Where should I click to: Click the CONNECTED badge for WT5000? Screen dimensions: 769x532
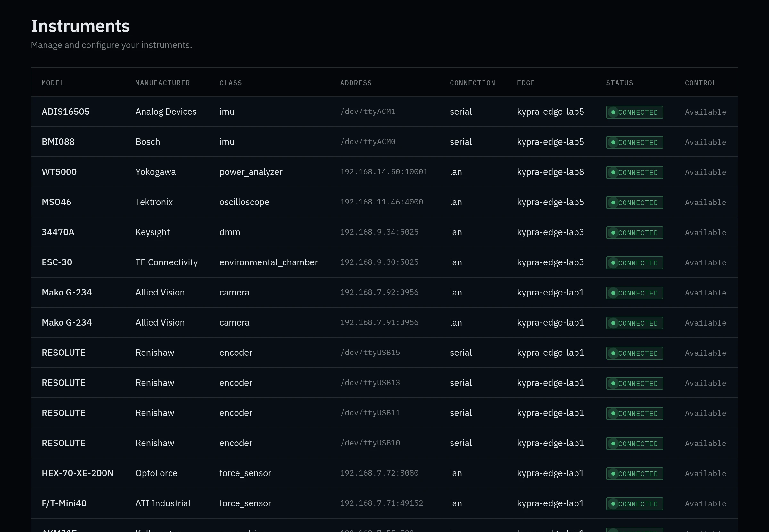click(x=634, y=173)
